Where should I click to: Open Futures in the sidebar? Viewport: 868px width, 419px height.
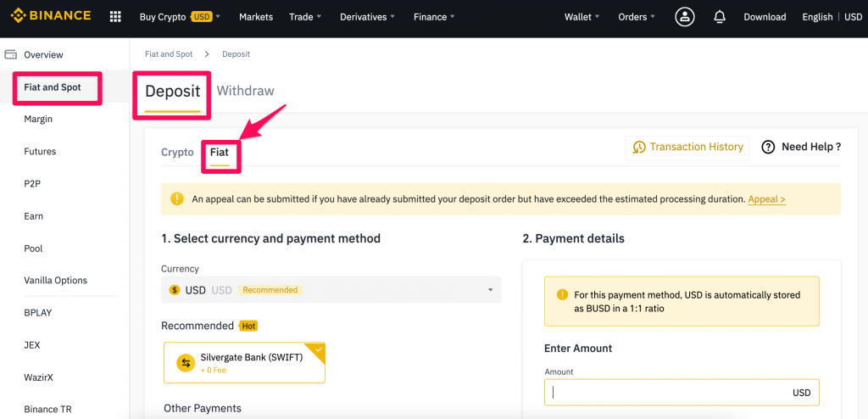click(x=40, y=151)
